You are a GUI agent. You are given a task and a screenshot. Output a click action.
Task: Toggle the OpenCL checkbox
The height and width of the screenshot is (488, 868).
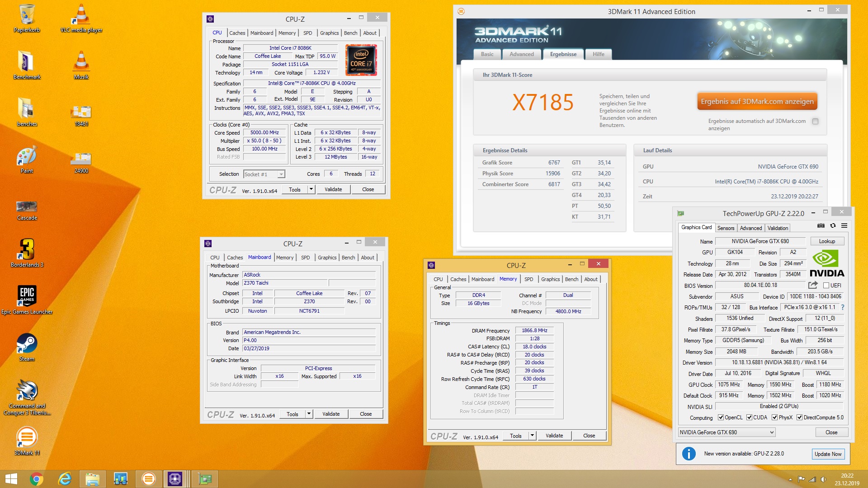click(x=721, y=418)
